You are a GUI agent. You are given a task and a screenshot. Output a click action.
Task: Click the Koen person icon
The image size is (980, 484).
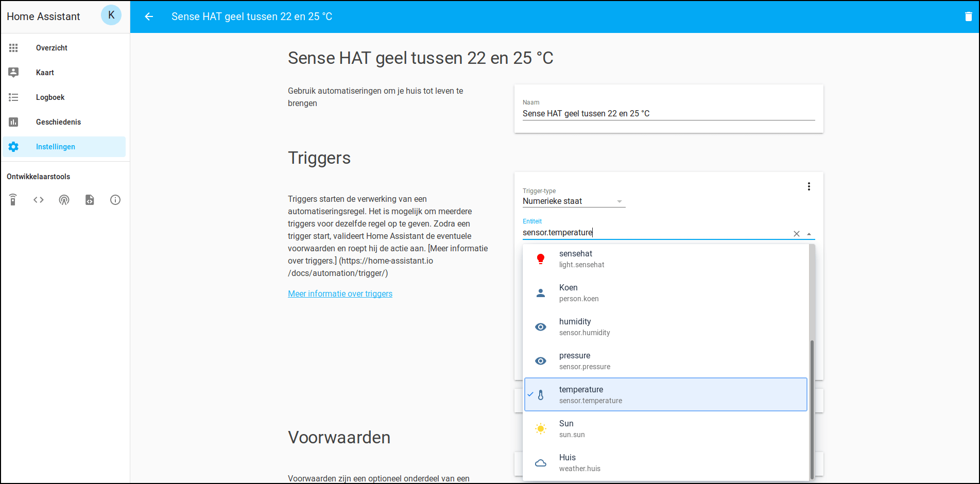[x=540, y=293]
